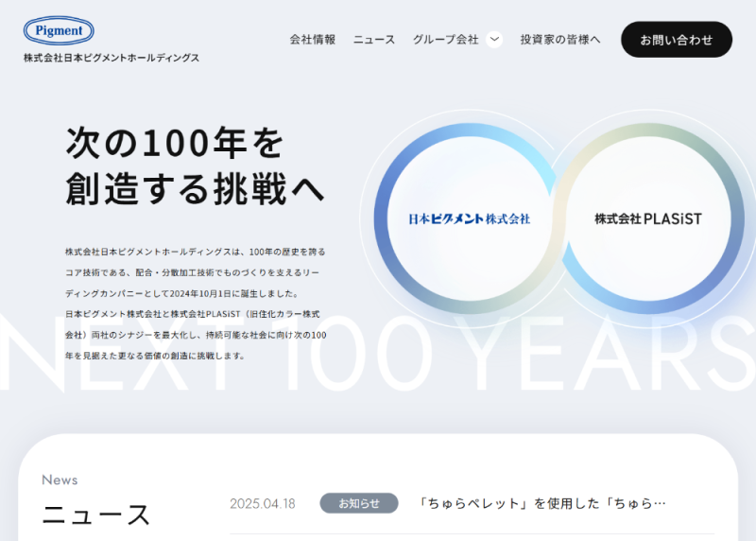Open the グループ会社 menu item
This screenshot has width=756, height=541.
tap(445, 40)
